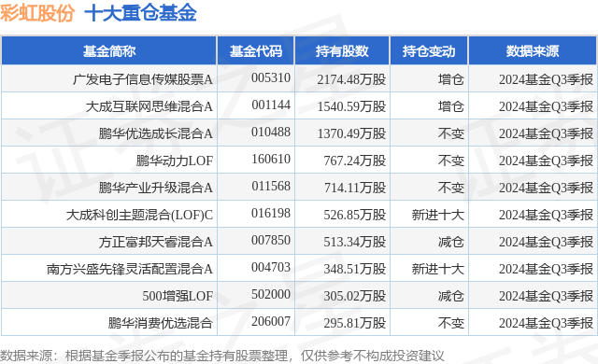The width and height of the screenshot is (598, 364).
Task: Click the 持仓变动 column header
Action: click(x=429, y=51)
